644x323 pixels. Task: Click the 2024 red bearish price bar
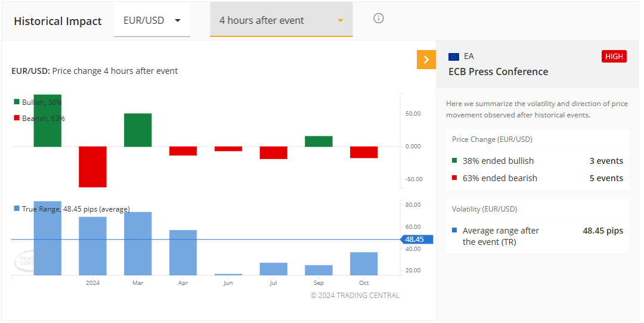[x=93, y=167]
